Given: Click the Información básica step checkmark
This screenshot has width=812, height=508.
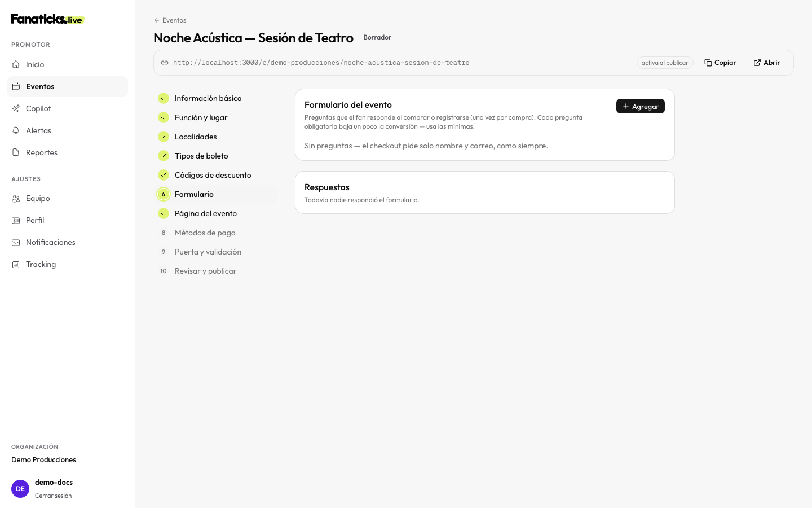Looking at the screenshot, I should (164, 98).
